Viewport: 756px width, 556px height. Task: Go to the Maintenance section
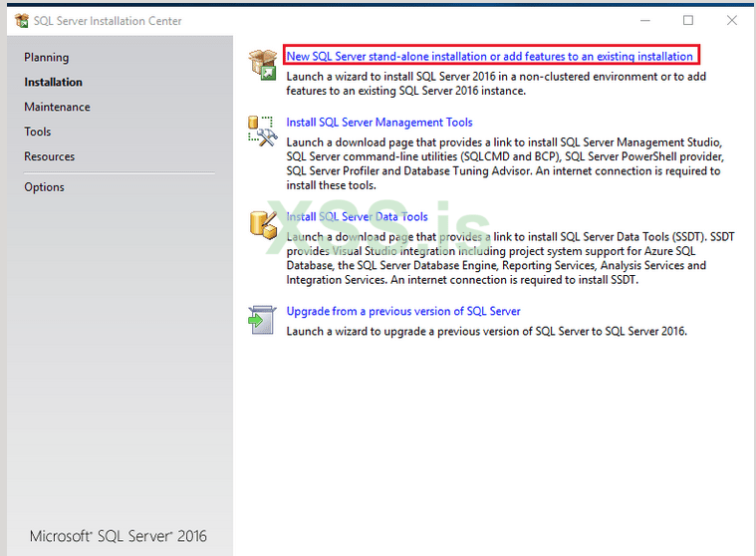(57, 107)
